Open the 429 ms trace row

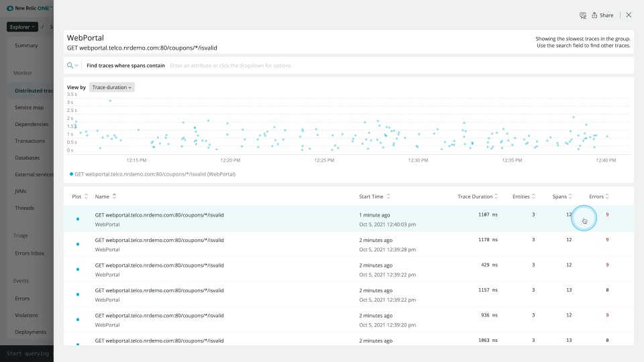[x=349, y=269]
